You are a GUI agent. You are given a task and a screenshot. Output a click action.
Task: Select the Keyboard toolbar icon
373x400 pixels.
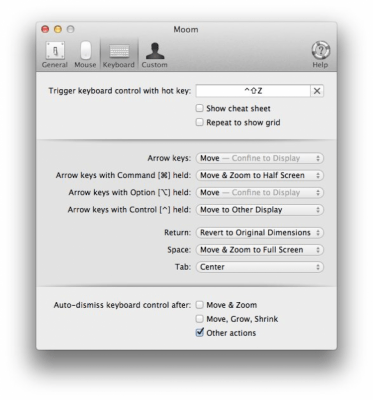(119, 55)
